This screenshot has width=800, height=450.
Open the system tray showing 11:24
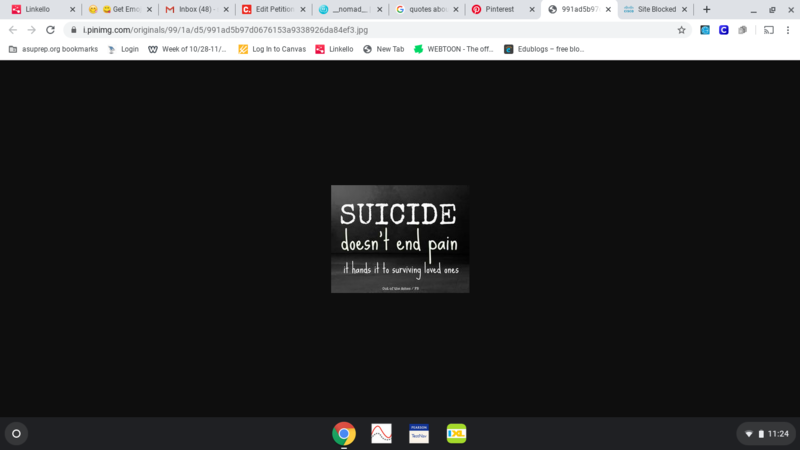pyautogui.click(x=766, y=433)
